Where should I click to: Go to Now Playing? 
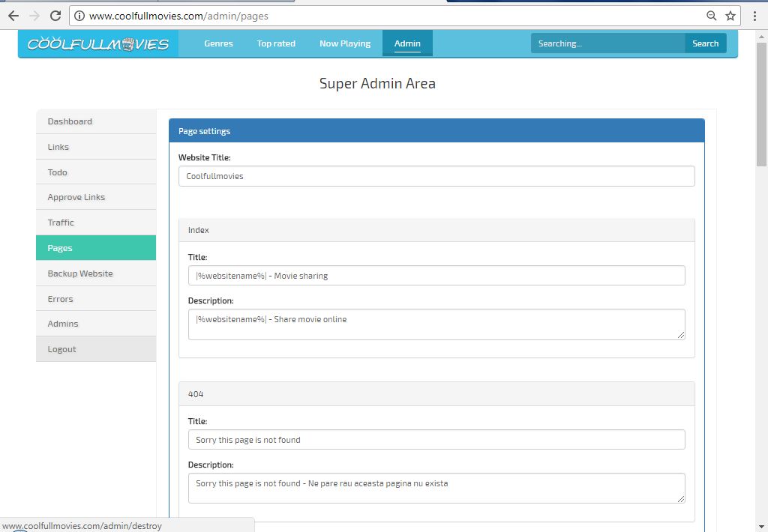point(345,43)
